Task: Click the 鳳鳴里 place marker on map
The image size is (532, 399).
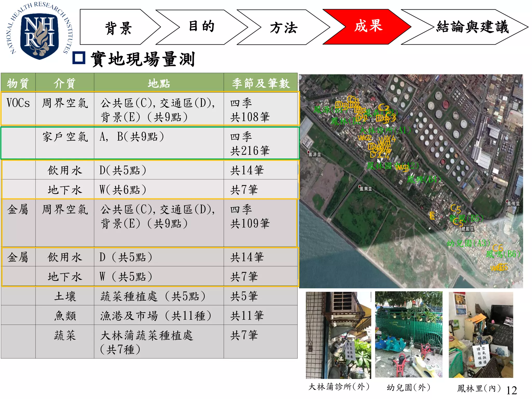Action: tap(513, 203)
